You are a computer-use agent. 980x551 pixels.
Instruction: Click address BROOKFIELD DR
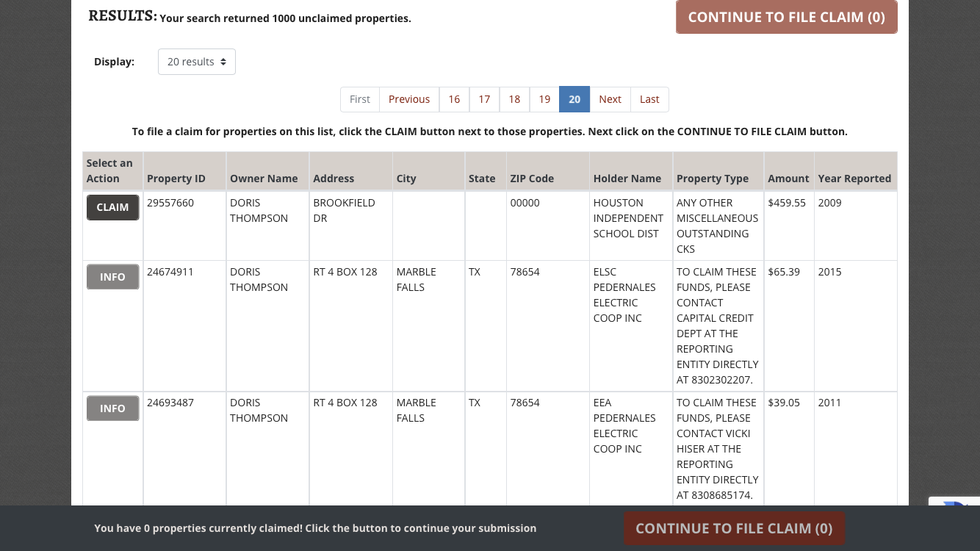coord(344,210)
